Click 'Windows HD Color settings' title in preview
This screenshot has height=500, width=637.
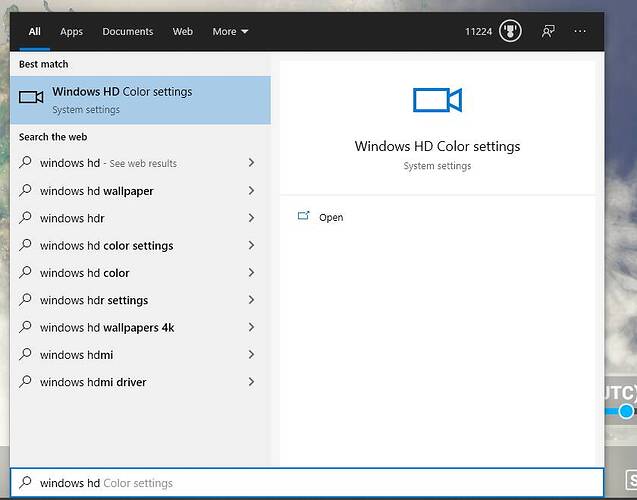[437, 146]
